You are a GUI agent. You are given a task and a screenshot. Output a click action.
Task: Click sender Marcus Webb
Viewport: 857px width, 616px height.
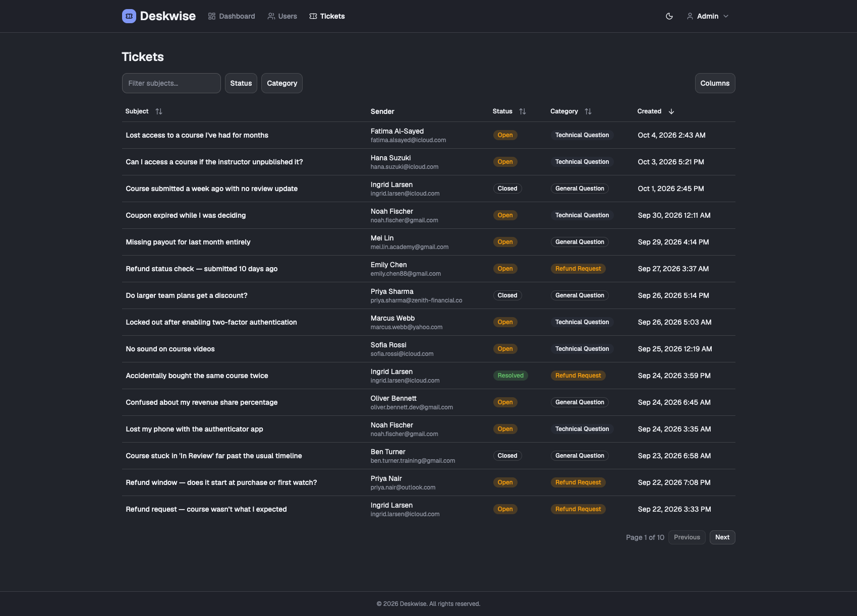392,318
